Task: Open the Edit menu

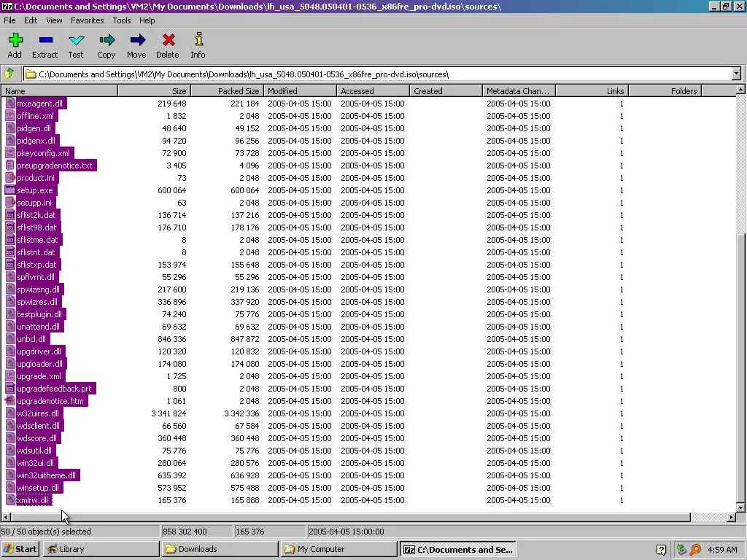Action: click(x=31, y=20)
